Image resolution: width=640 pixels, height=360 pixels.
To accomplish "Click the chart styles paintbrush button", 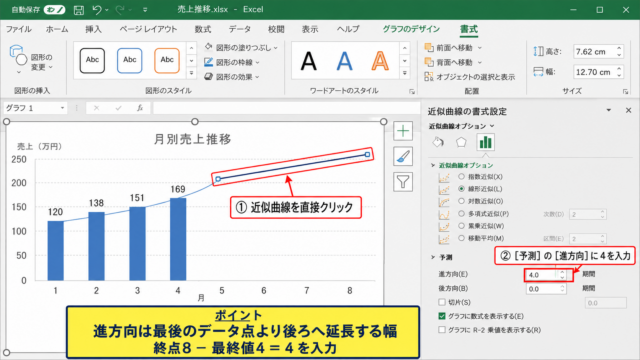I will (403, 156).
